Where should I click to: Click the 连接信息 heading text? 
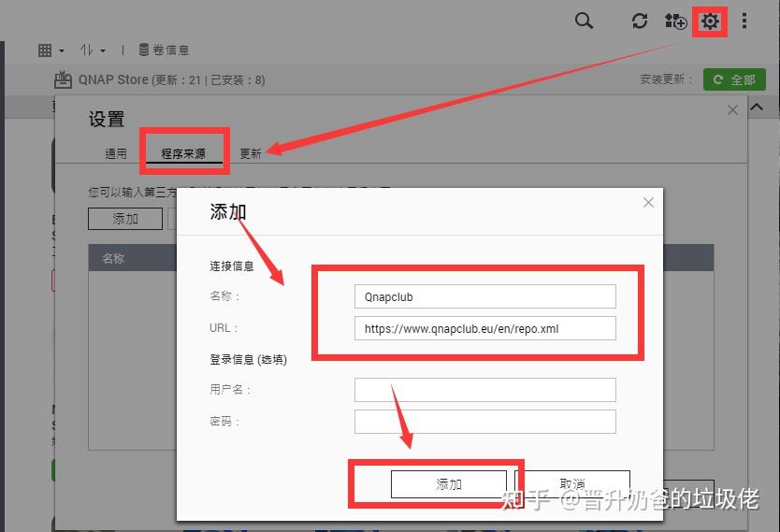tap(232, 266)
